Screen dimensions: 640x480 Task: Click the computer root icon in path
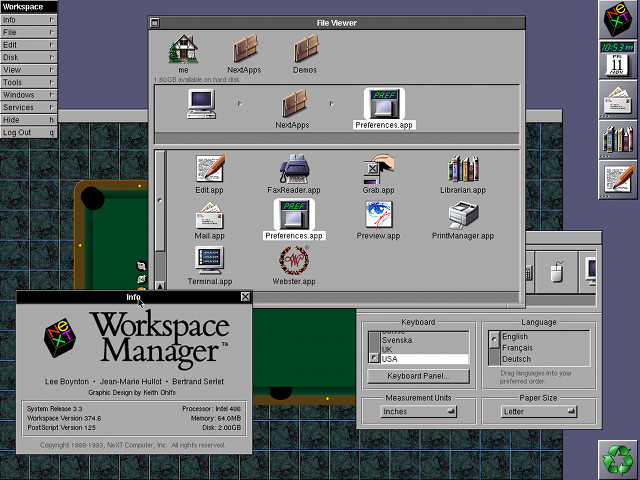pyautogui.click(x=201, y=104)
